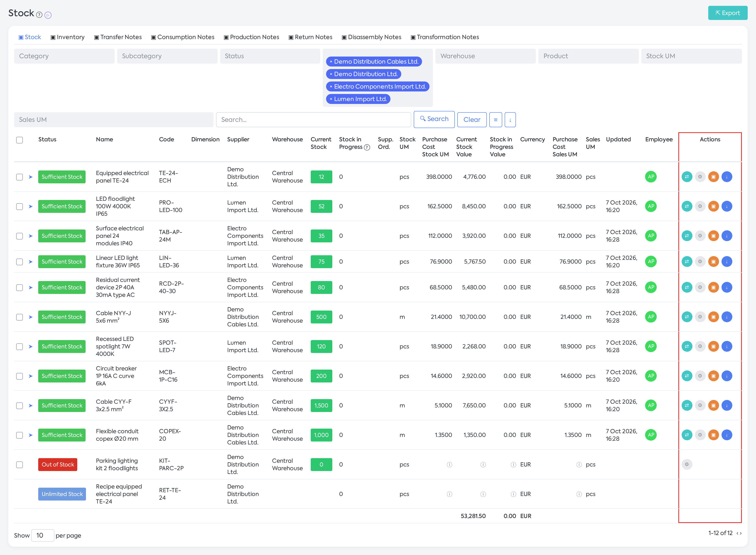
Task: Remove Lumen Import Ltd. supplier filter tag
Action: [331, 99]
